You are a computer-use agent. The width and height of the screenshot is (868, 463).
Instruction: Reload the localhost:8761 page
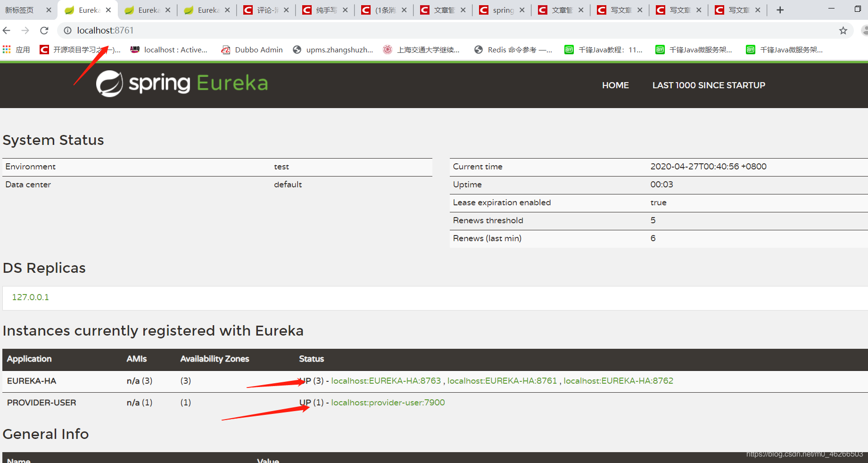pyautogui.click(x=44, y=31)
